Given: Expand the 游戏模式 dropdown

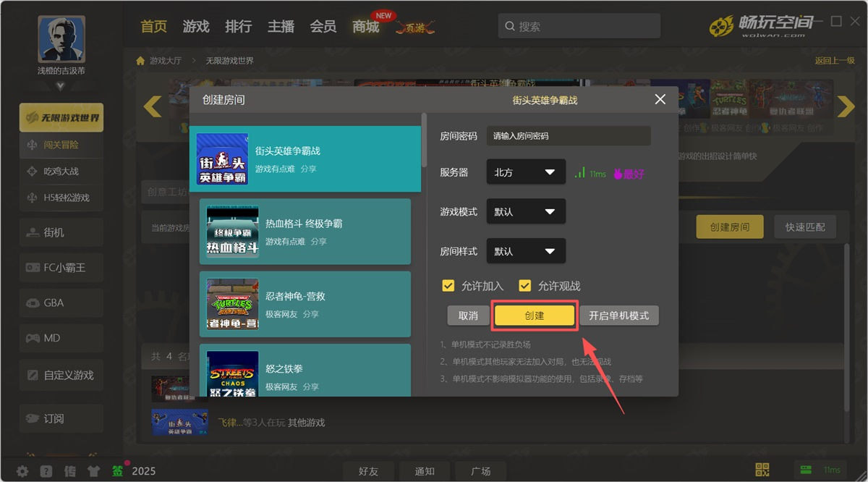Looking at the screenshot, I should coord(526,211).
